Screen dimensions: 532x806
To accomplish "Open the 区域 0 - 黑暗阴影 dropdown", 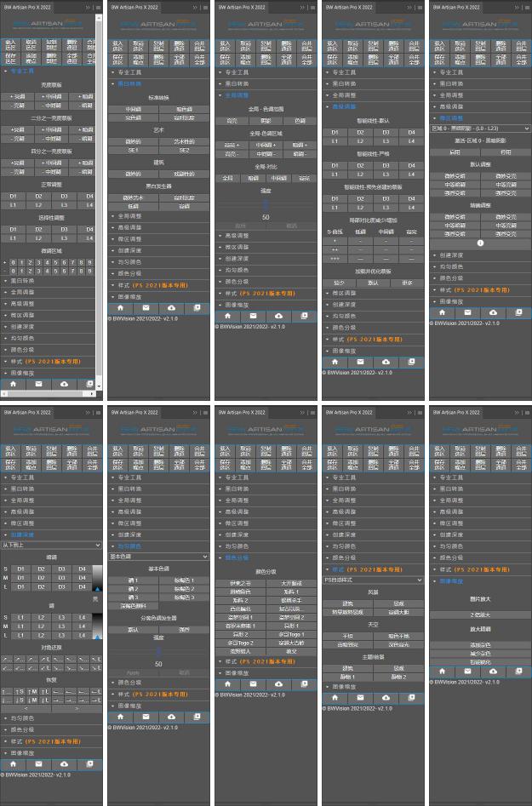I will [480, 129].
